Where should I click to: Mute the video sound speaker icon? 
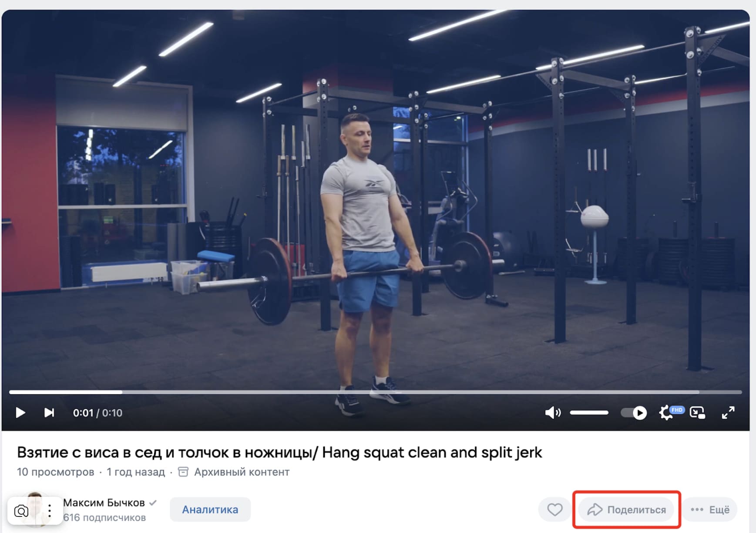(553, 412)
